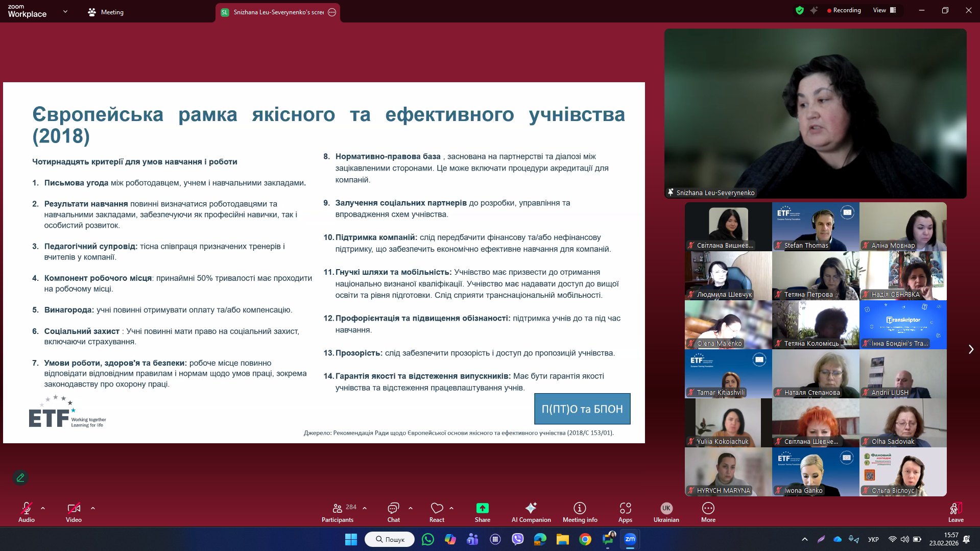Open the Chat panel

tap(393, 512)
